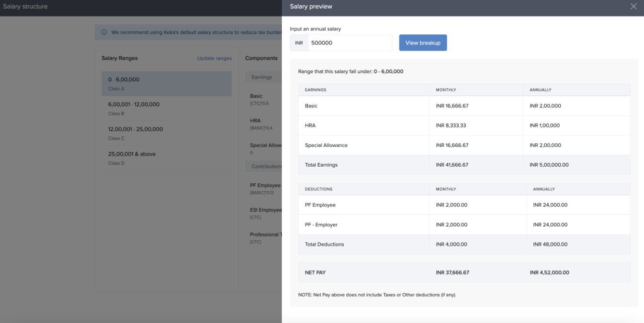644x323 pixels.
Task: Click the Total Earnings row in preview
Action: coord(463,165)
